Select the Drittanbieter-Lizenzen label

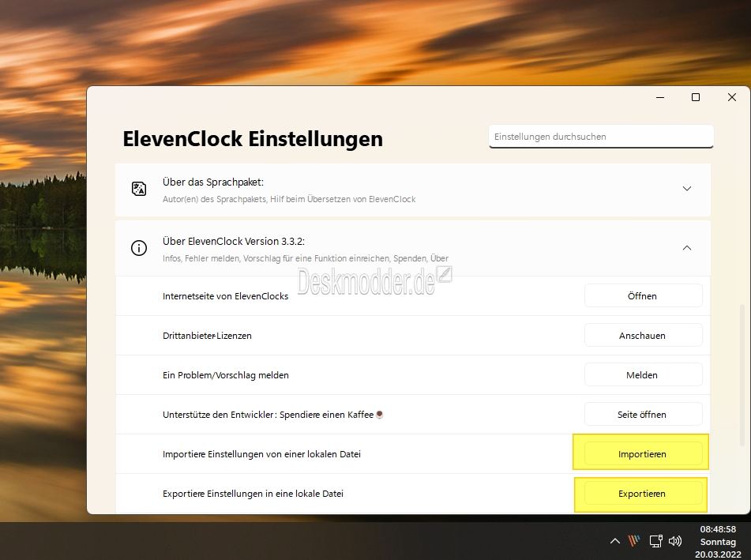coord(207,336)
